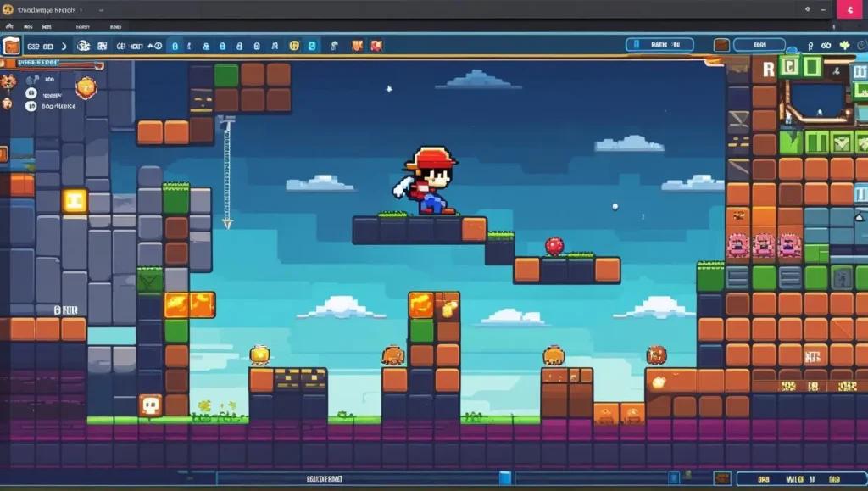Click the green leaf-shaped icon at the toolbar's right end
The width and height of the screenshot is (868, 491).
[845, 46]
